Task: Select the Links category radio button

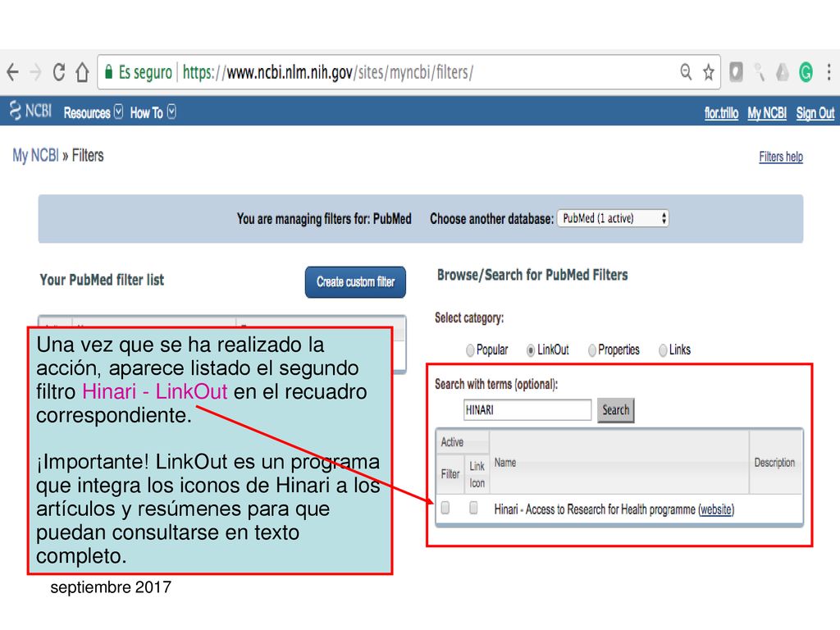Action: coord(663,350)
